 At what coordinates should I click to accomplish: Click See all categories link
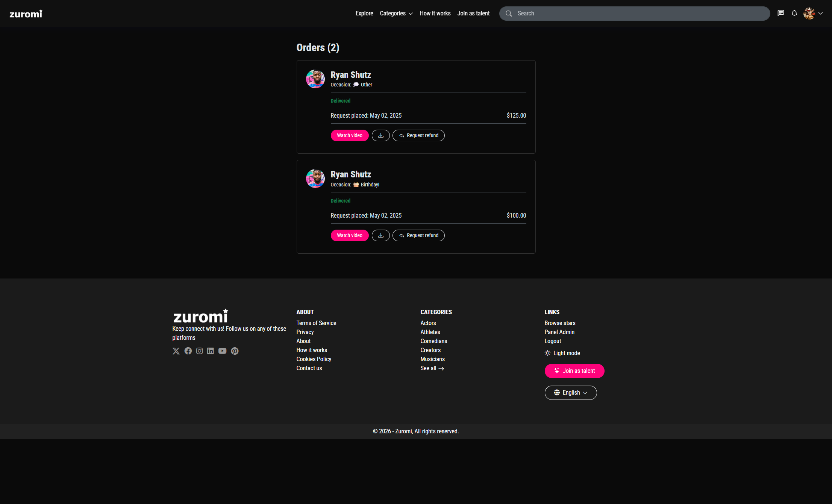click(432, 368)
